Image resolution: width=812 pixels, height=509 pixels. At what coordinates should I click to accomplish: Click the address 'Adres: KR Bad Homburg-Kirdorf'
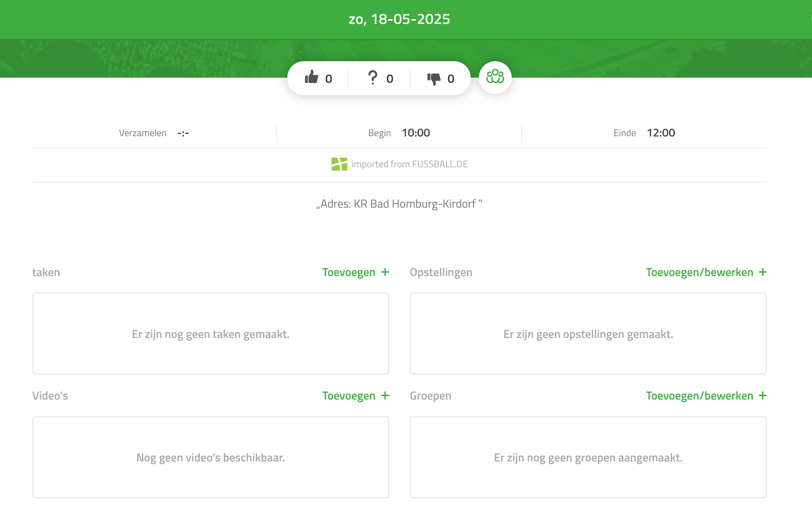click(399, 204)
